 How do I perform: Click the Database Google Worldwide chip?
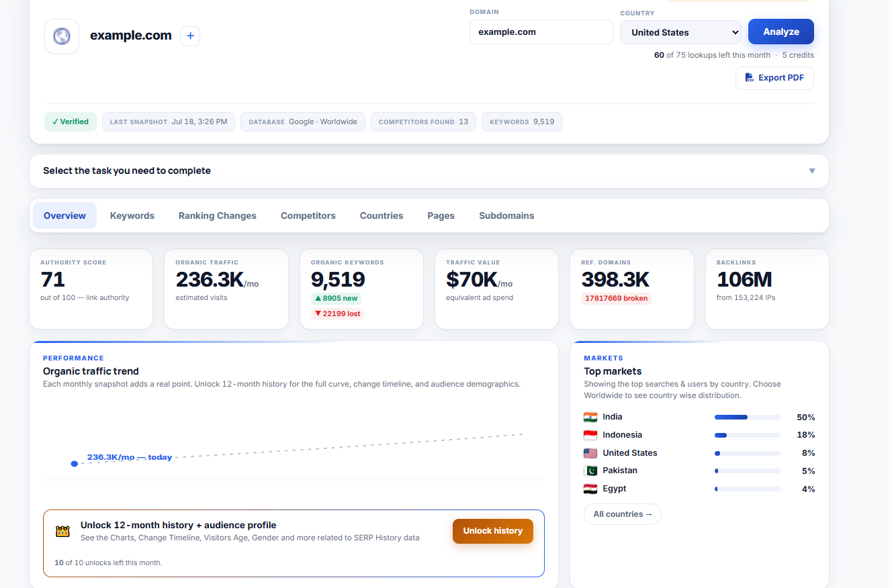pyautogui.click(x=303, y=121)
